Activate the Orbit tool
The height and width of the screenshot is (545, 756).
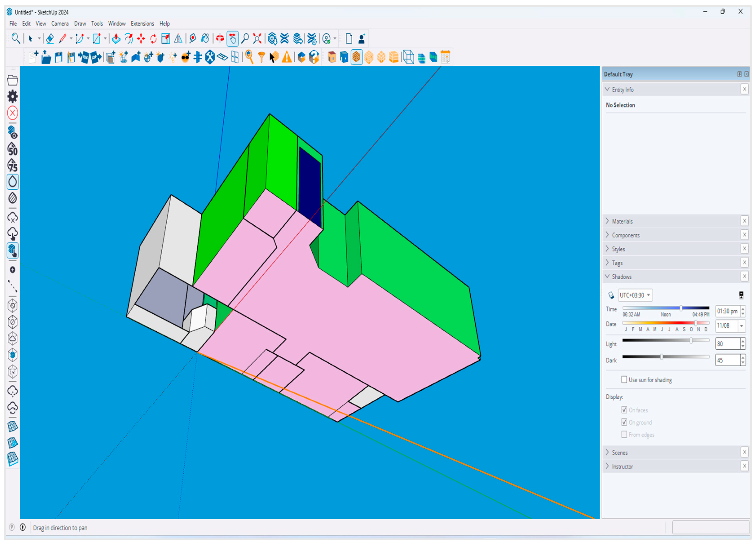pyautogui.click(x=220, y=39)
